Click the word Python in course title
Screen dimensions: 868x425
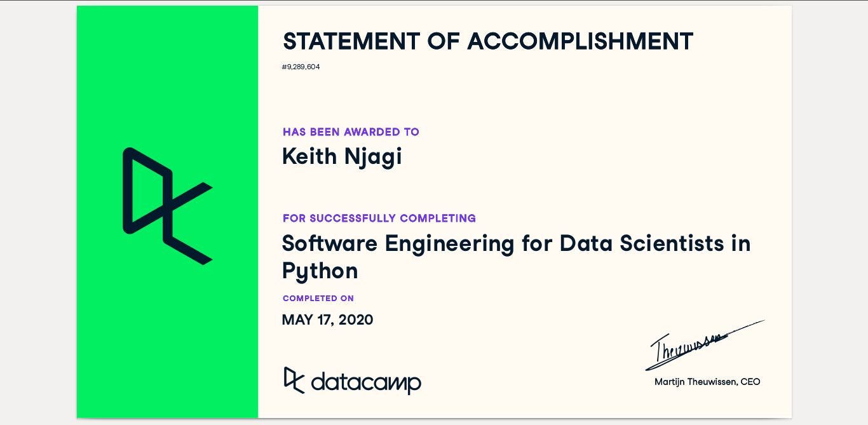[x=320, y=271]
